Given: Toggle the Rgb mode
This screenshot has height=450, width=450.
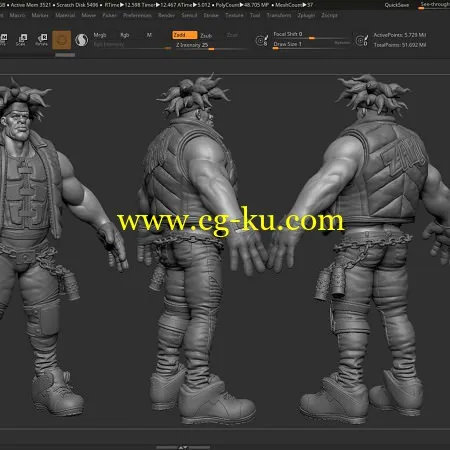Looking at the screenshot, I should 125,35.
